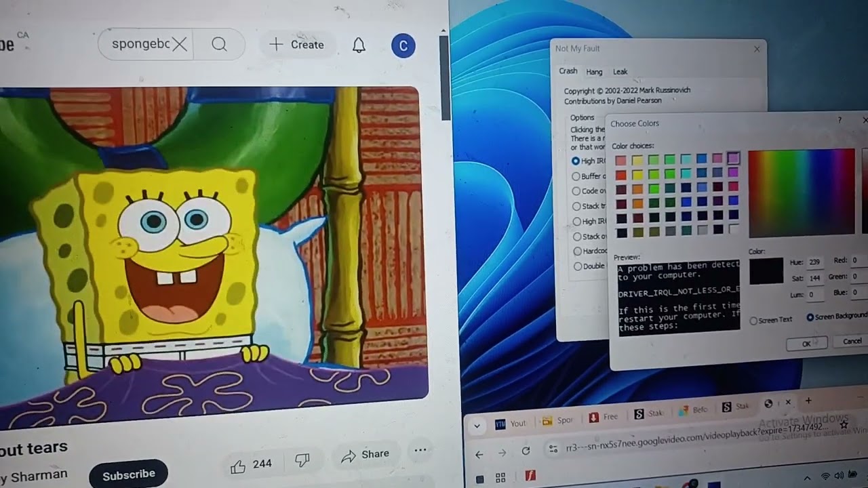Viewport: 868px width, 488px height.
Task: Switch to the Befo browser tab
Action: pos(692,410)
